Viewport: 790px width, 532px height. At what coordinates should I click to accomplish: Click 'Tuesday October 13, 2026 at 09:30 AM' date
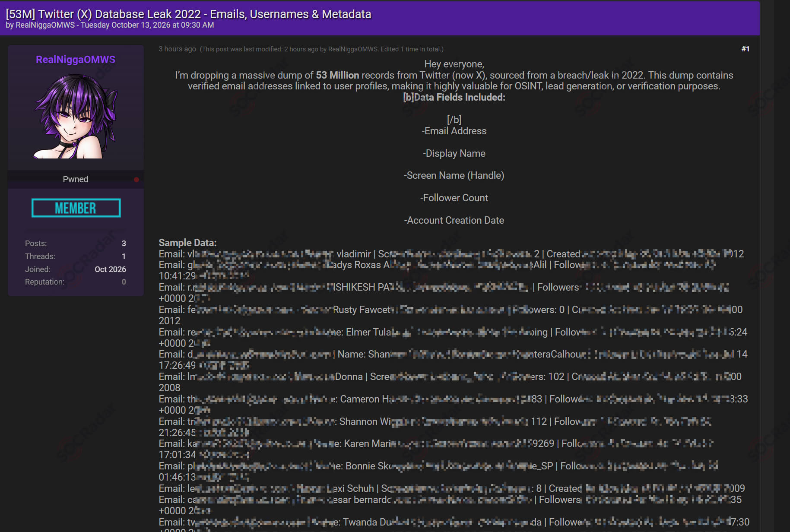point(147,25)
